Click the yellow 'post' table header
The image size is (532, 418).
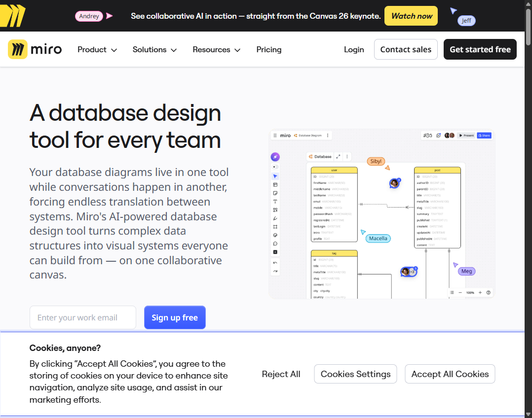(x=437, y=170)
